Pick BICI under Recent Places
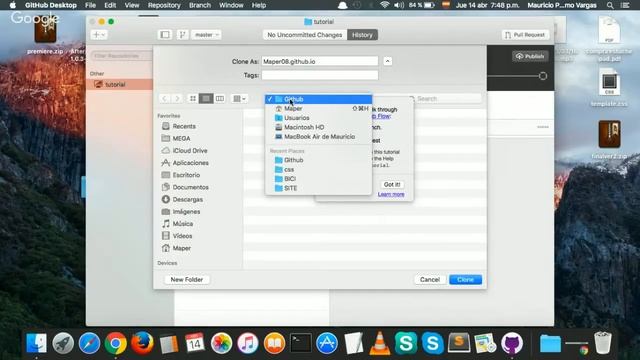640x360 pixels. coord(318,179)
